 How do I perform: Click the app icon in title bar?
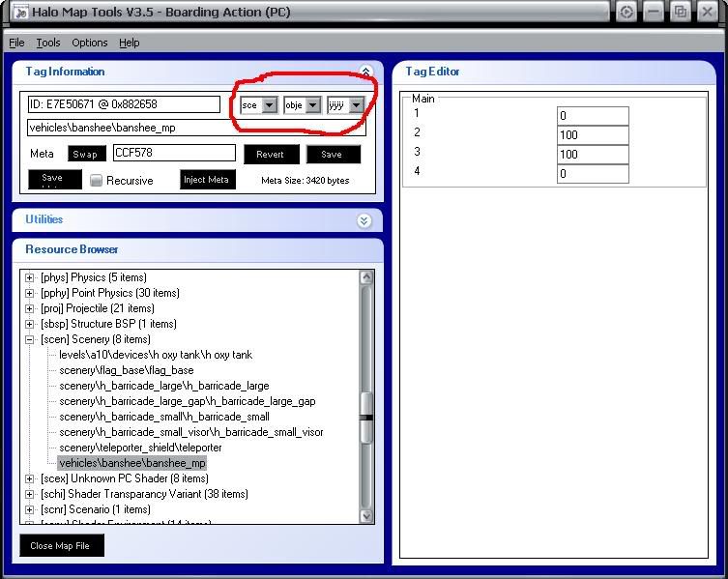(20, 12)
